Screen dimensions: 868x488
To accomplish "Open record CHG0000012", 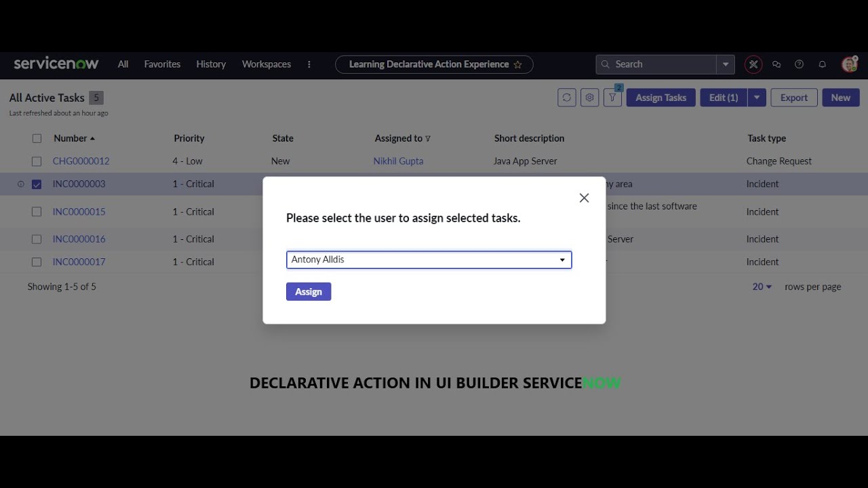I will tap(81, 161).
